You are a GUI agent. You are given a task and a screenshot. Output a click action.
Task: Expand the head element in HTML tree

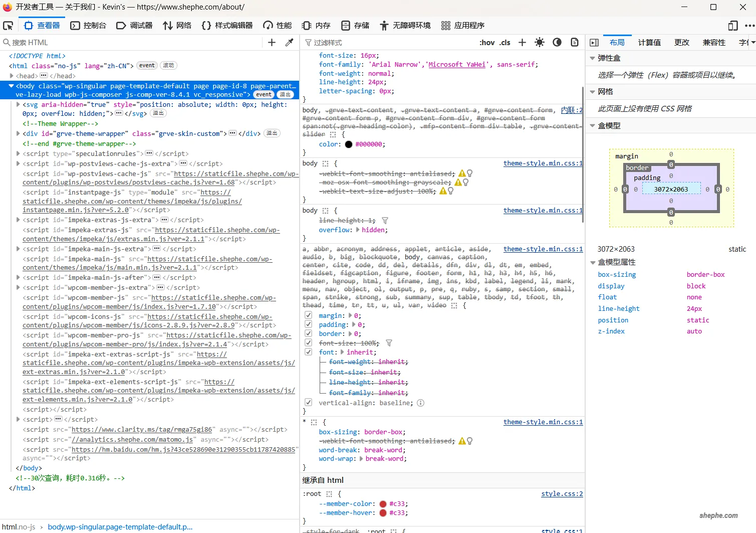[12, 76]
